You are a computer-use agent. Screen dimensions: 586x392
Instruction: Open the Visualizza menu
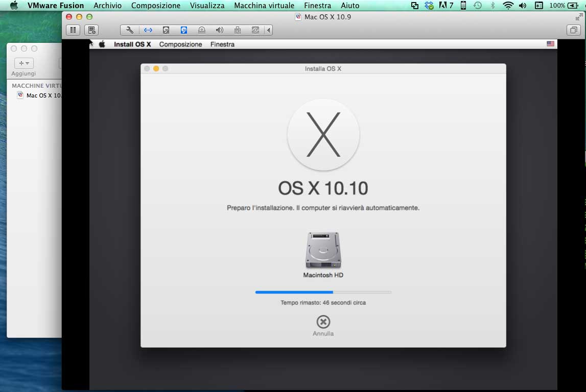[x=207, y=6]
